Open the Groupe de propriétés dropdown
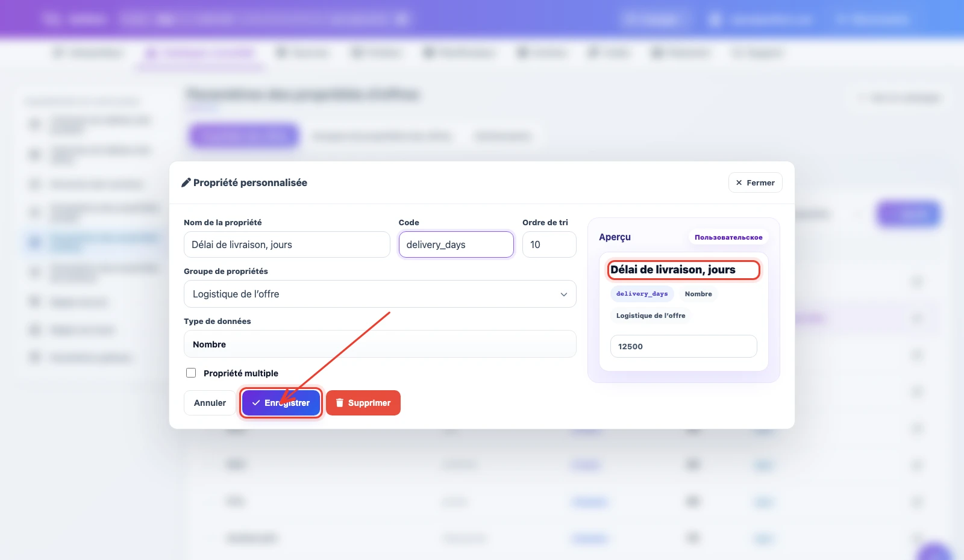964x560 pixels. pyautogui.click(x=380, y=294)
